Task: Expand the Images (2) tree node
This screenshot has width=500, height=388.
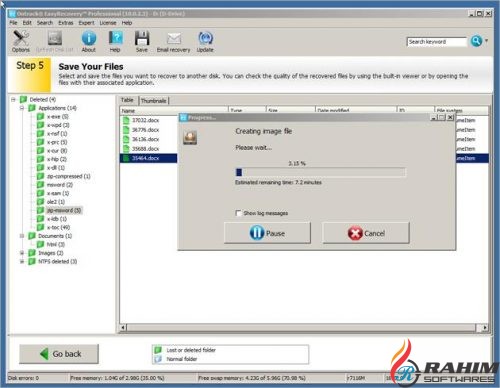Action: (x=22, y=253)
